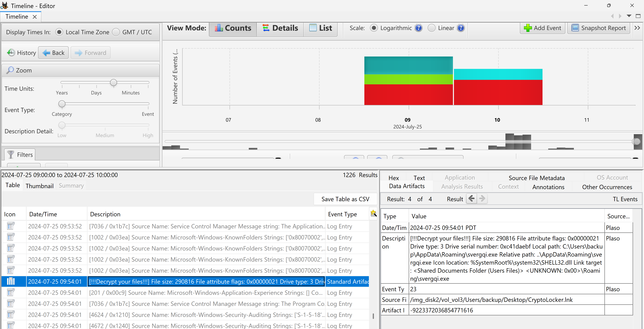Viewport: 644px width, 329px height.
Task: Expand hidden toolbar items chevron
Action: click(637, 28)
